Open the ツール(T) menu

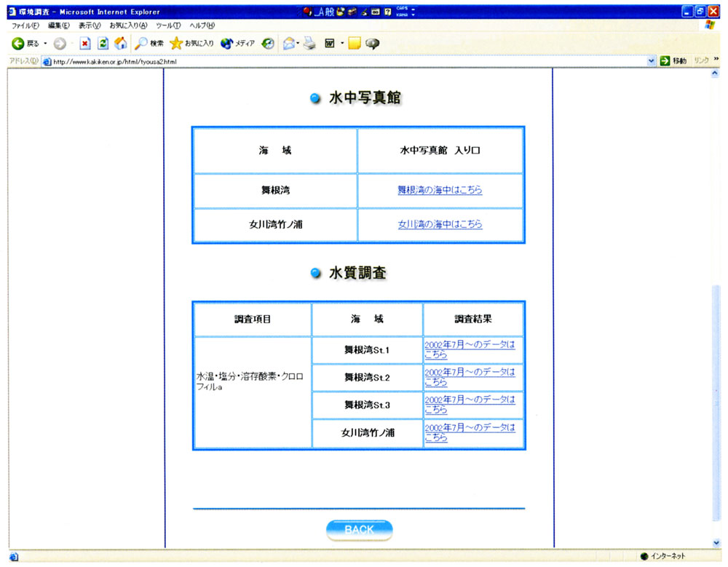tap(168, 25)
